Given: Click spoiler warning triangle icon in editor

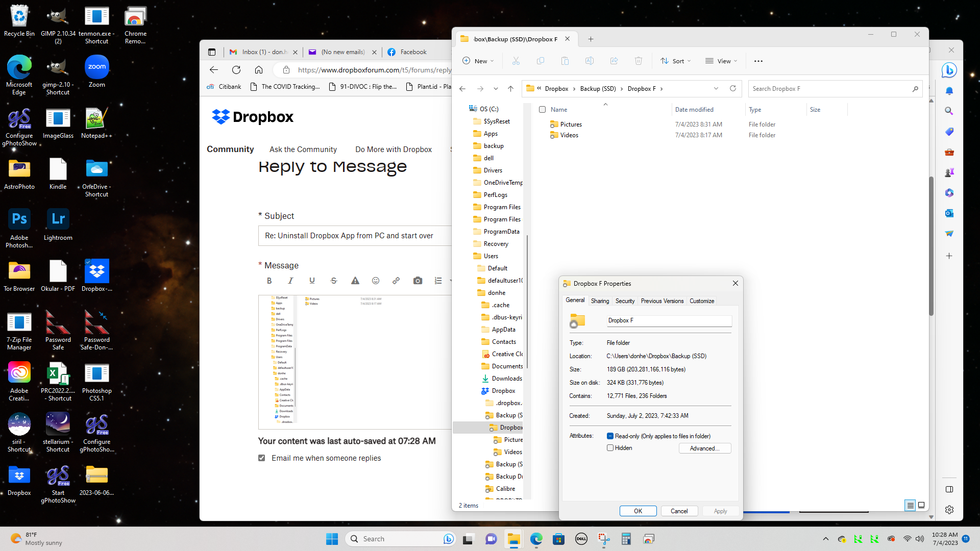Looking at the screenshot, I should [x=355, y=281].
